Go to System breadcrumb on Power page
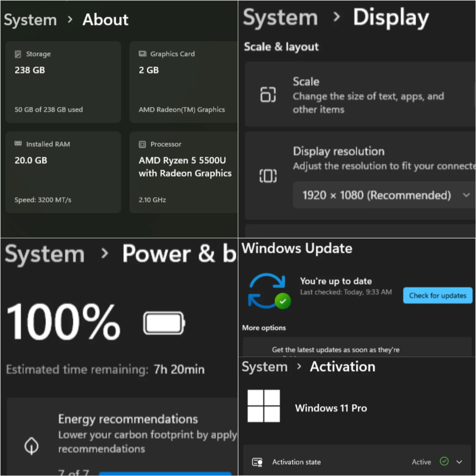Image resolution: width=476 pixels, height=476 pixels. (x=45, y=254)
